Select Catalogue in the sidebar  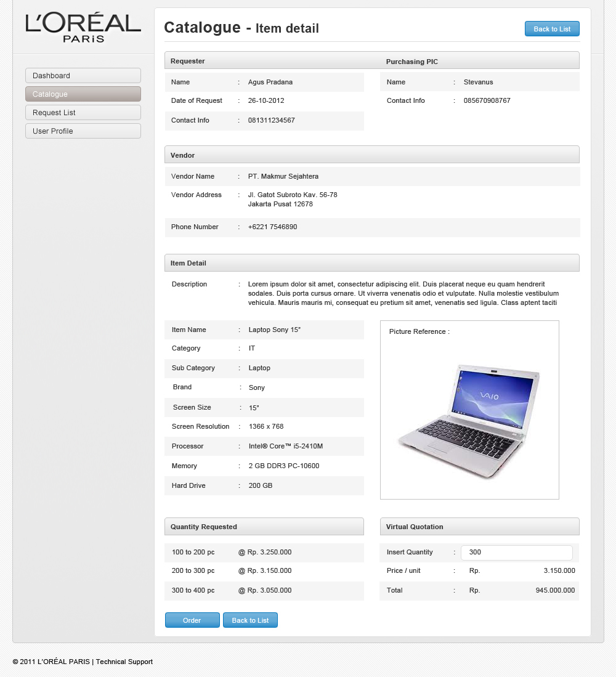[83, 94]
